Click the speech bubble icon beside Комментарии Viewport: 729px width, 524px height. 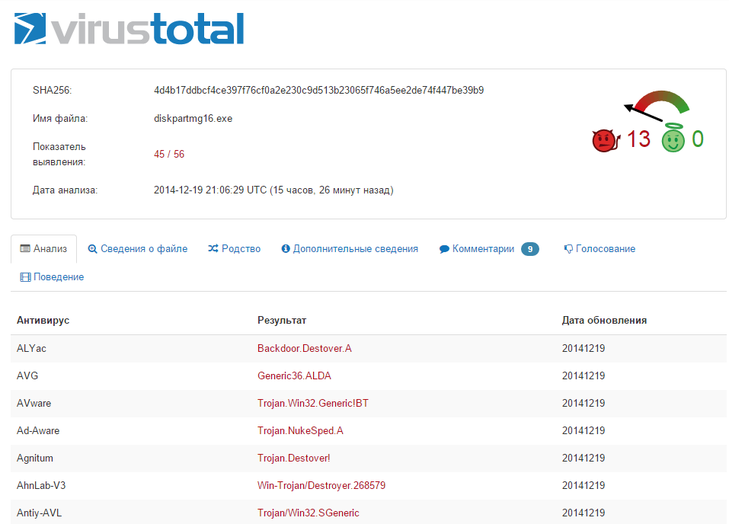(444, 249)
